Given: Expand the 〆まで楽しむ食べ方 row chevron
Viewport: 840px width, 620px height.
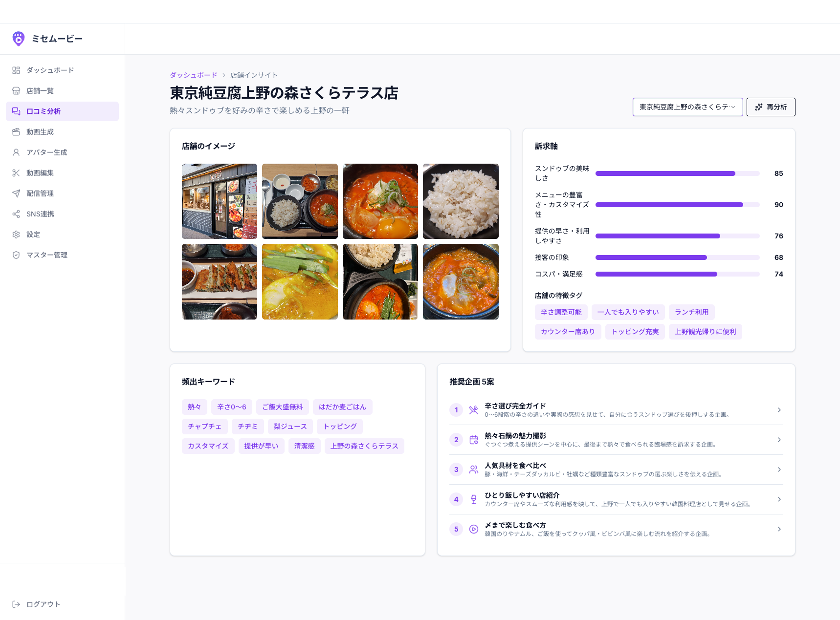Looking at the screenshot, I should (x=779, y=529).
